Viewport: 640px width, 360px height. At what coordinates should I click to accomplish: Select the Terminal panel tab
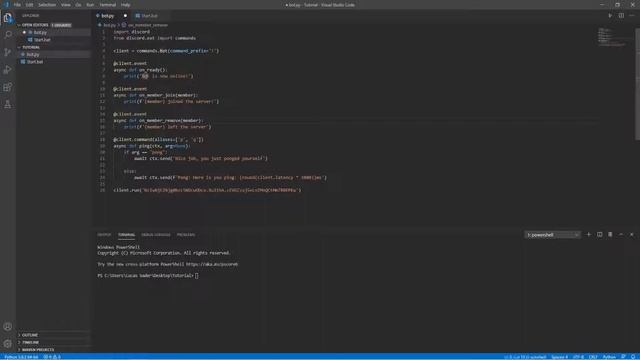coord(126,235)
